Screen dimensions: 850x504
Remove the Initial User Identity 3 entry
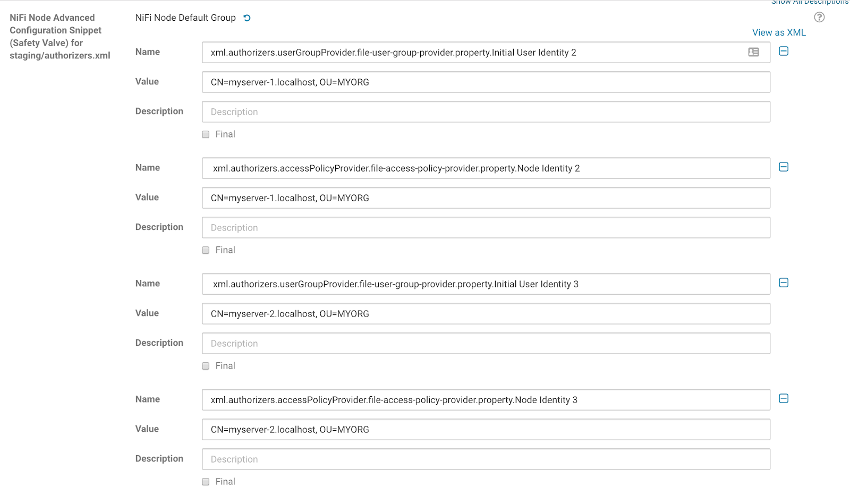(x=784, y=283)
